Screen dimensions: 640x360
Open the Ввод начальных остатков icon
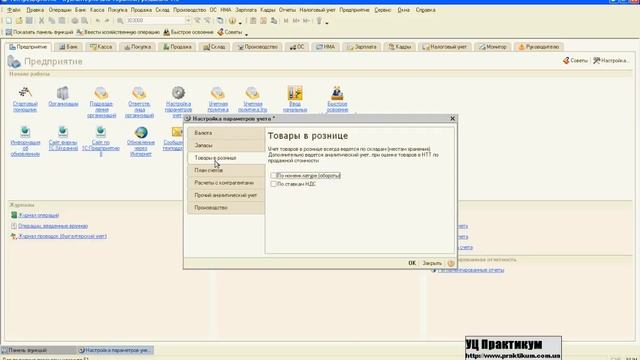(x=295, y=93)
